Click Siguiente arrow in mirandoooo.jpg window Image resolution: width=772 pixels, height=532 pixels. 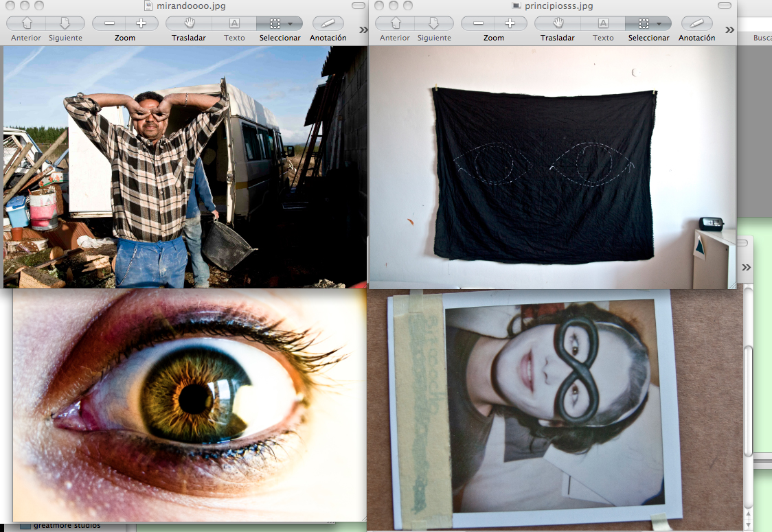65,23
